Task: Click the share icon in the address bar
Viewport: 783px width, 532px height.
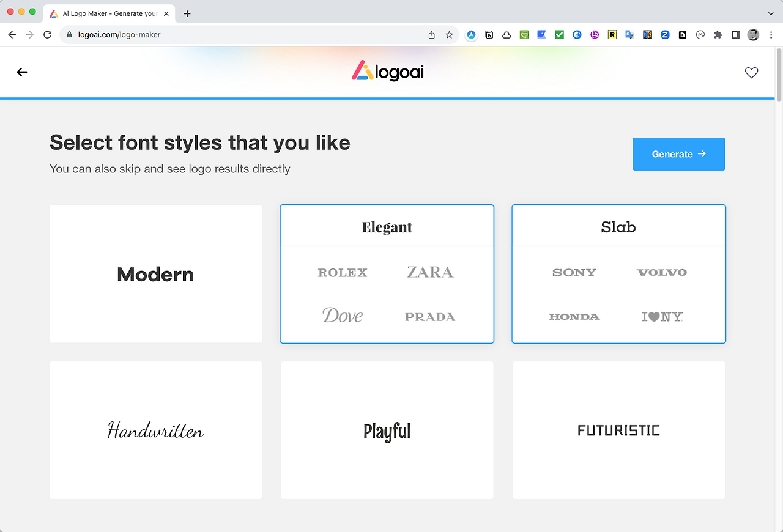Action: 432,35
